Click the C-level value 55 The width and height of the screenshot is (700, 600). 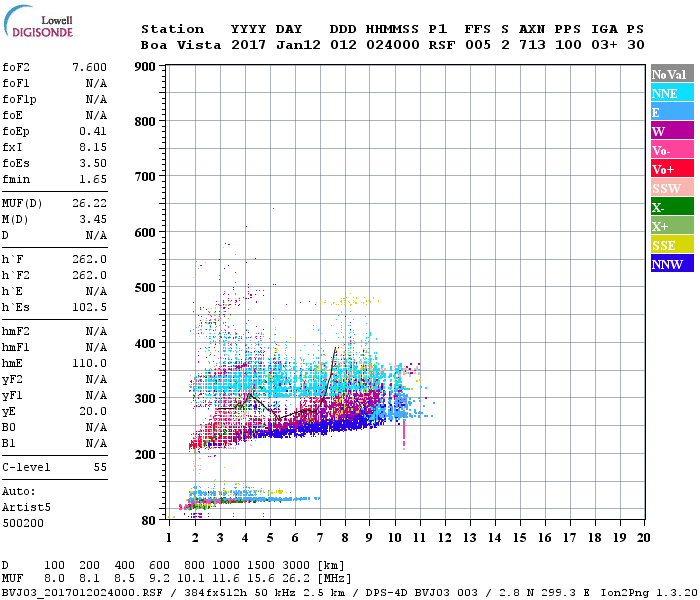[x=100, y=467]
